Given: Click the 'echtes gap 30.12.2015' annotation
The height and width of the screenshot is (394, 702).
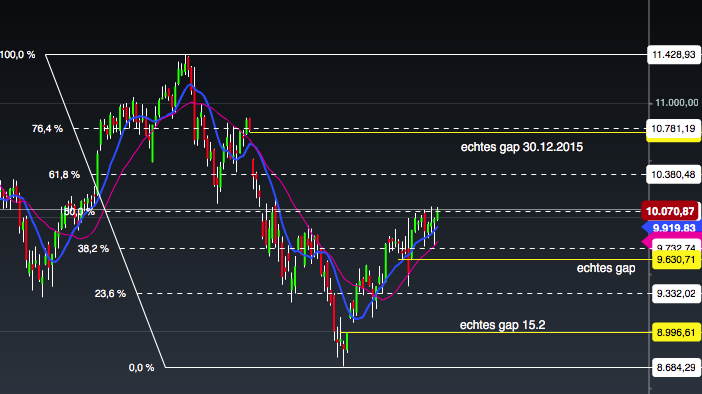Looking at the screenshot, I should tap(522, 147).
